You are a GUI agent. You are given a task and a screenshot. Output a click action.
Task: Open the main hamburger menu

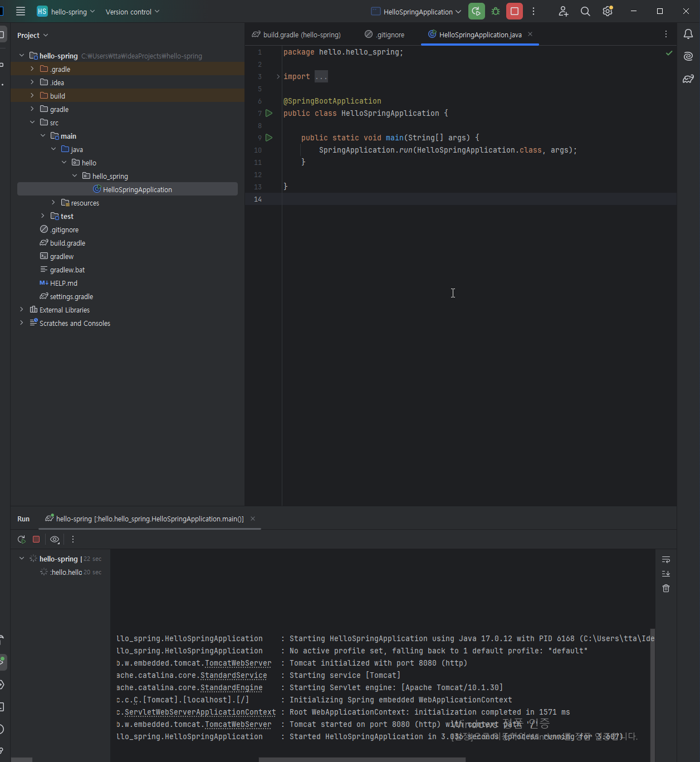21,11
